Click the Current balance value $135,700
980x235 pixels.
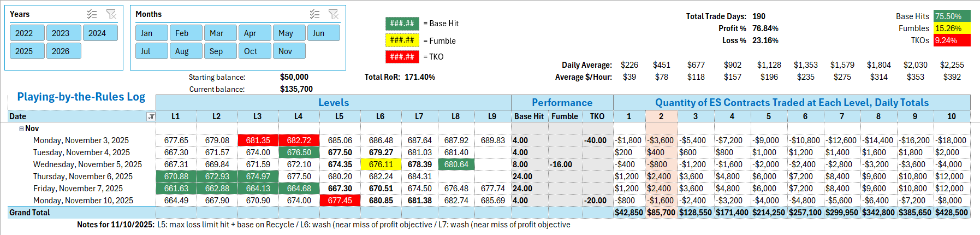click(296, 89)
